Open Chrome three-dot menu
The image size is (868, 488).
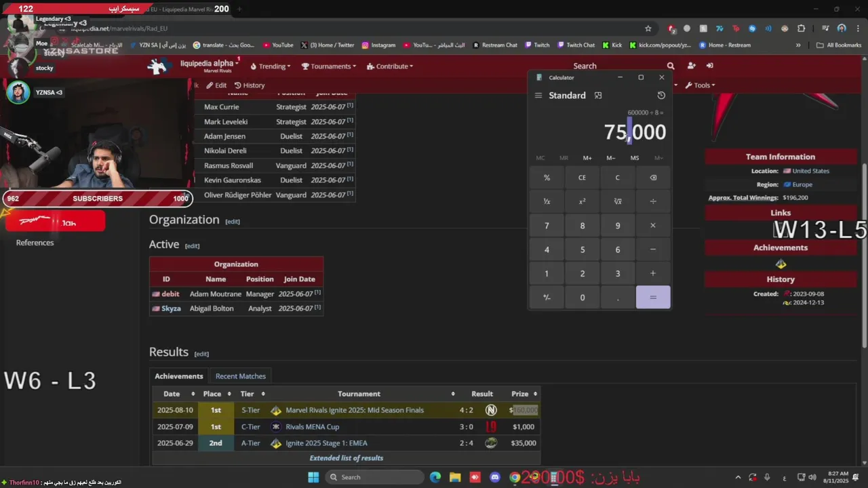(857, 28)
